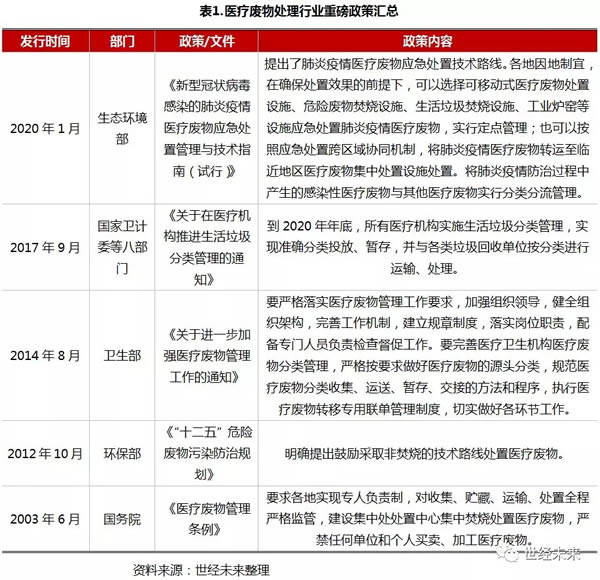Select the 2014 年 8 月 date cell

pos(45,355)
